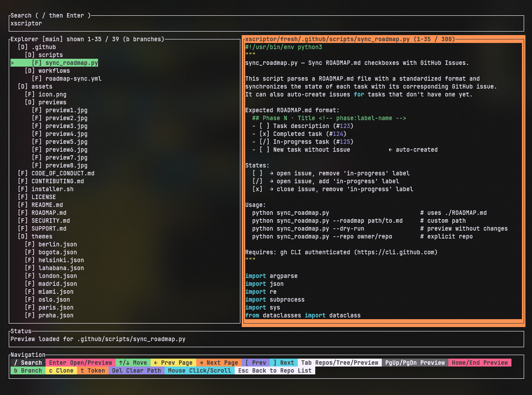Open ROADMAP.md file

click(x=42, y=213)
